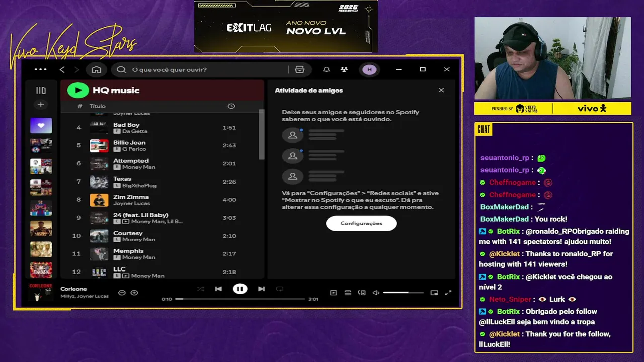Image resolution: width=644 pixels, height=362 pixels.
Task: Open 'Joyner Lucas' under Zim Zimma
Action: click(x=132, y=204)
